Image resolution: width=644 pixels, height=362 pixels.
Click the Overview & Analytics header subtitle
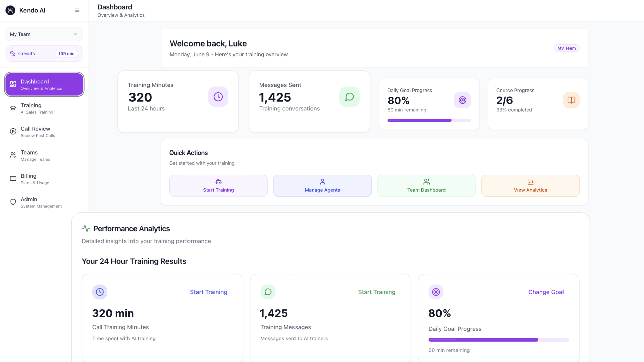coord(121,15)
